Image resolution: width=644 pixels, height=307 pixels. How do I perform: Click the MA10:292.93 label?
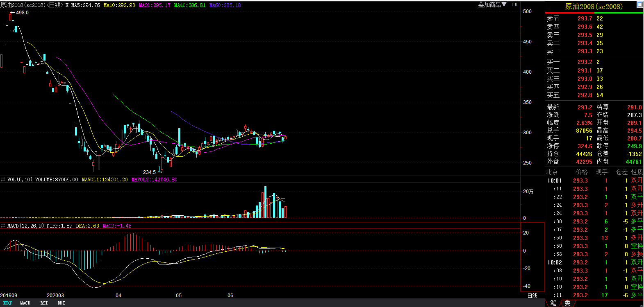tap(119, 5)
